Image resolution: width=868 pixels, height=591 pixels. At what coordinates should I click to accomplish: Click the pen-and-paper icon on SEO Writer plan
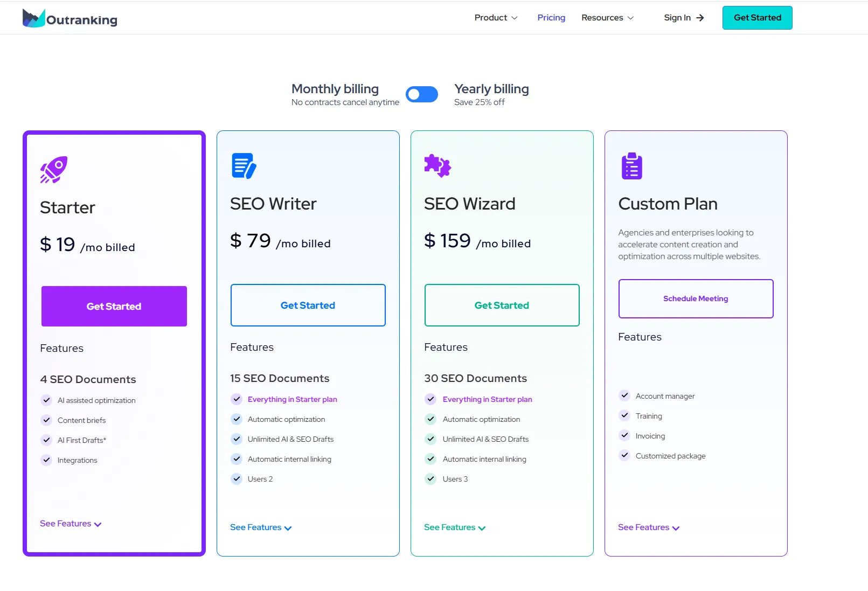244,165
